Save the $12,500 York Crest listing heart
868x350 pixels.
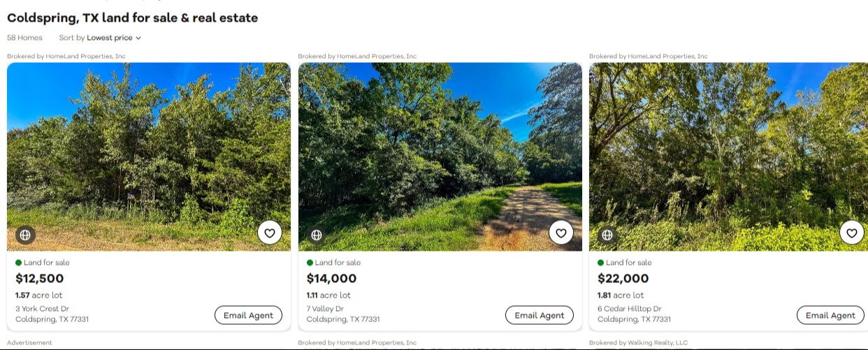[270, 233]
